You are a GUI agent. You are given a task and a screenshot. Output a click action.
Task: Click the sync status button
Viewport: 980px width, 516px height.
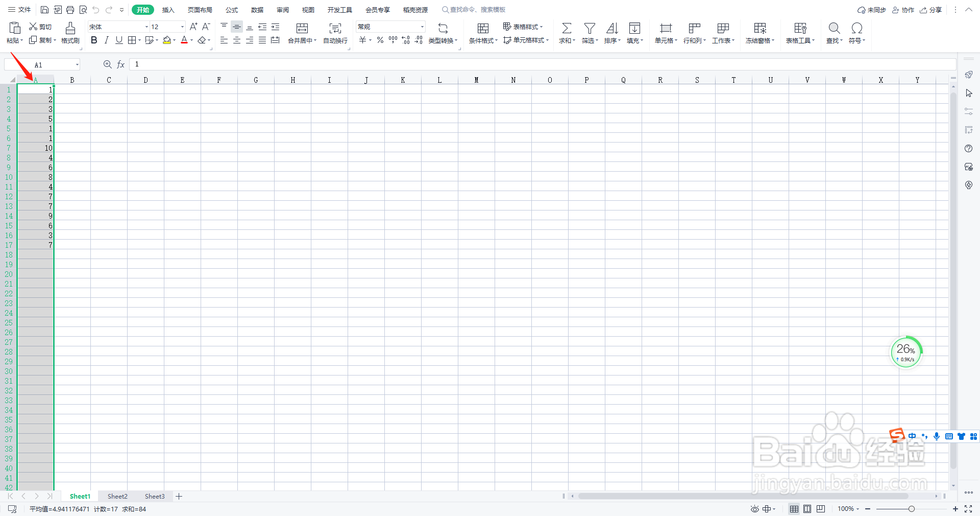(872, 10)
